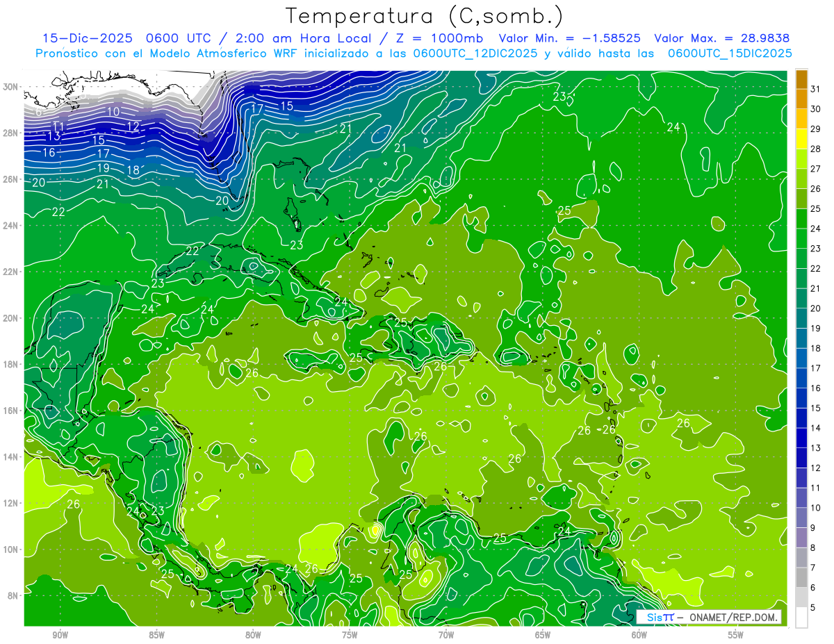This screenshot has width=834, height=644.
Task: Click legend scale value 25
Action: click(815, 209)
